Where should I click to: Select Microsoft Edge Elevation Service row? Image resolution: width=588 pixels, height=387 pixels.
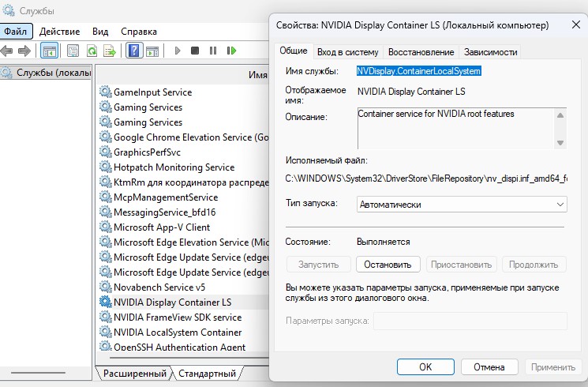(x=184, y=242)
